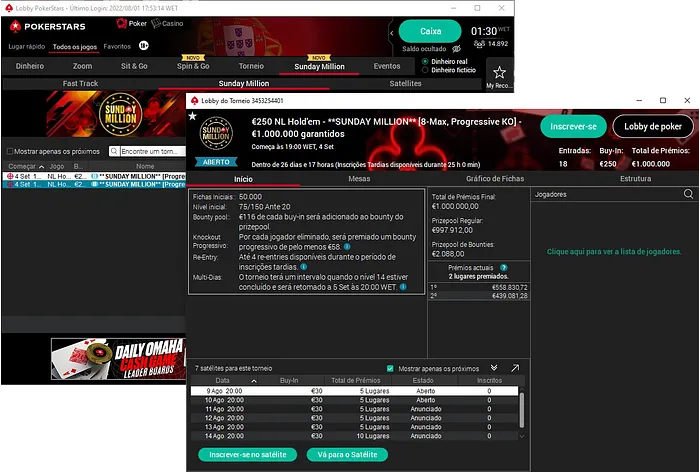Collapse the satellites panel with the double chevron
This screenshot has height=472, width=700.
(x=494, y=368)
